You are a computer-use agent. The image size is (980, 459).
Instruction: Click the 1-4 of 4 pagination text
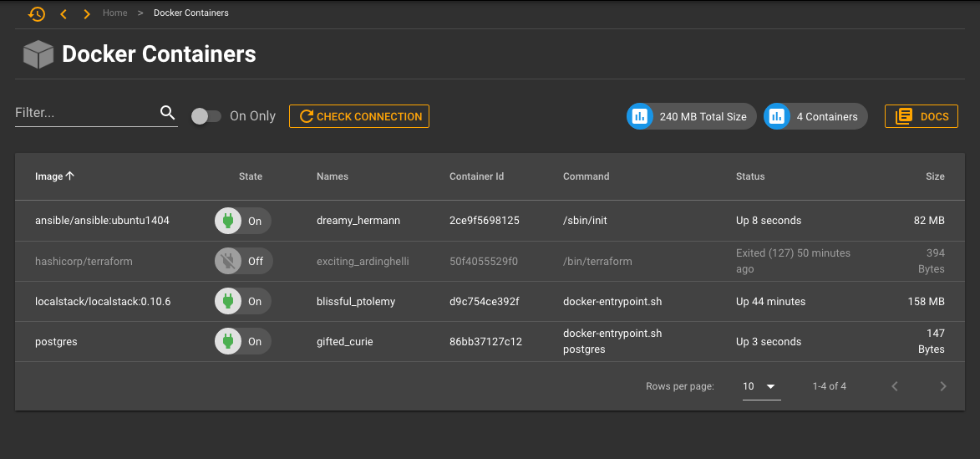830,386
